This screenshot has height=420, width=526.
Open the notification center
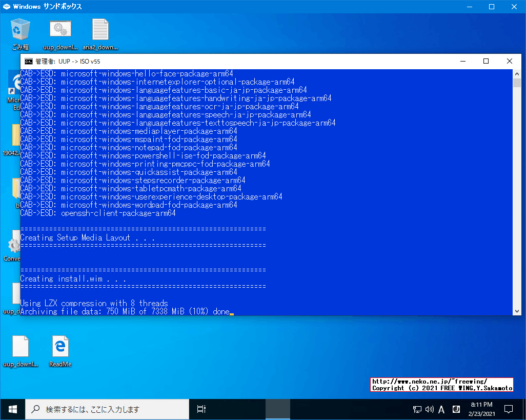[x=508, y=409]
